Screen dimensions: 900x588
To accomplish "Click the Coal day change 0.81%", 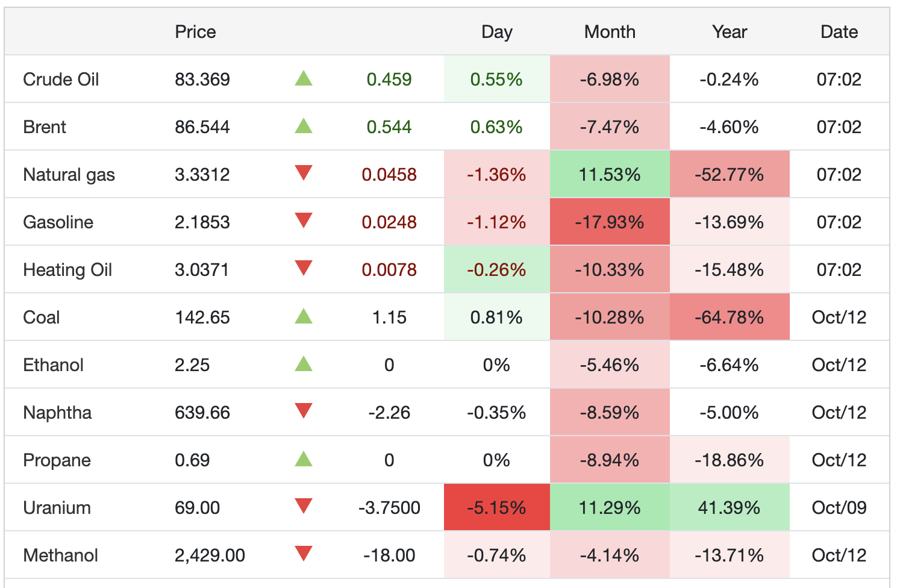I will click(496, 317).
